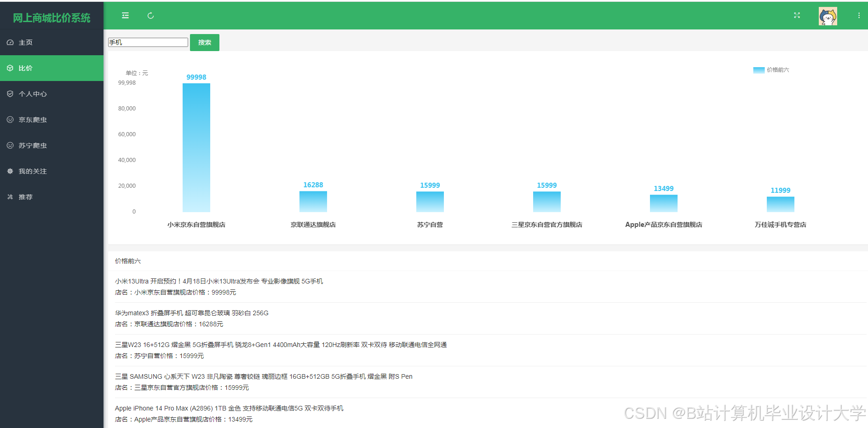Toggle fullscreen mode icon
The image size is (868, 428).
point(797,15)
